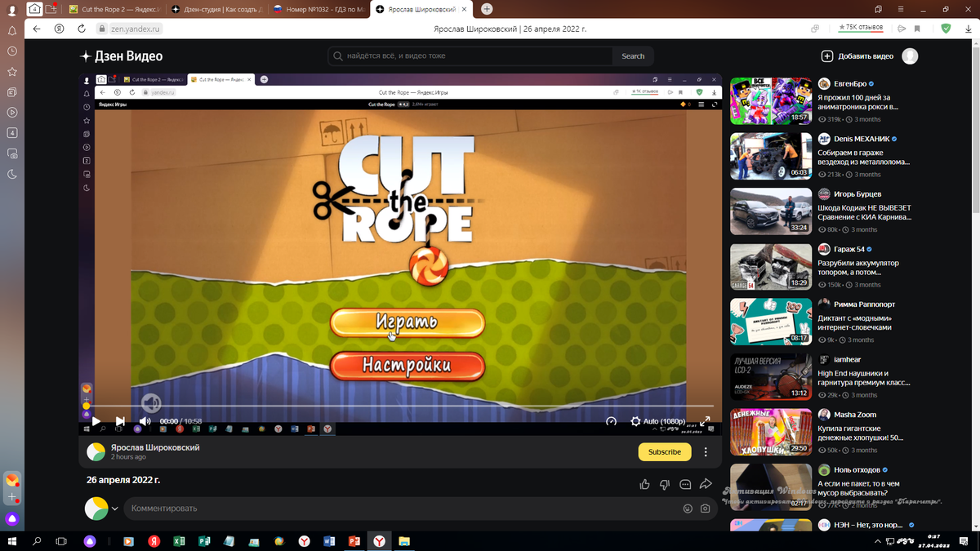Open Excel from taskbar
Screen dimensions: 980x551
pyautogui.click(x=179, y=540)
